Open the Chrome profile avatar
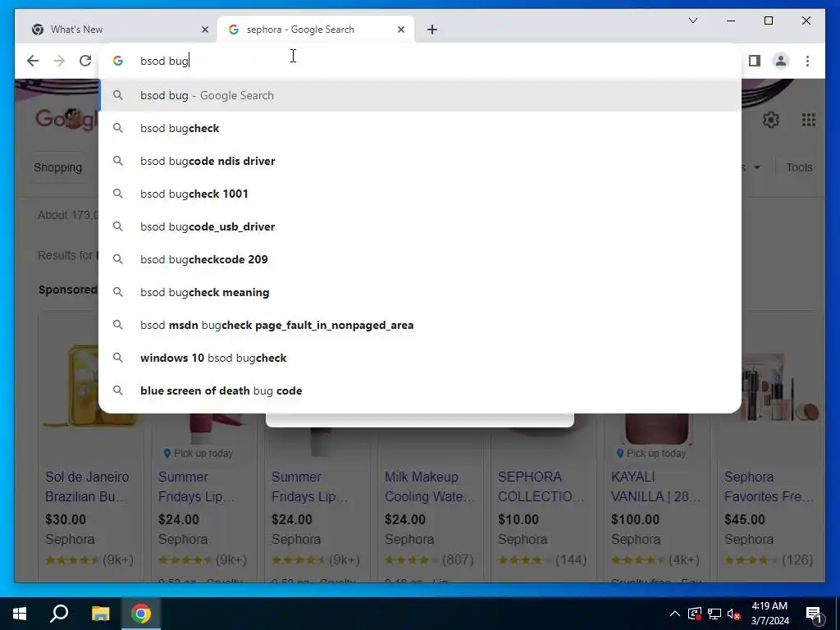The height and width of the screenshot is (630, 840). tap(781, 61)
